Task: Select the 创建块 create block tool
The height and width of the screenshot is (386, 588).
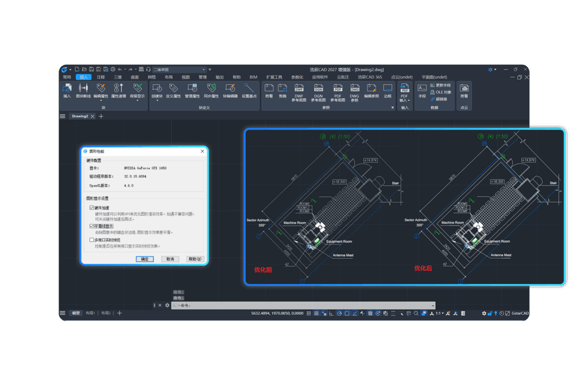Action: (x=157, y=91)
